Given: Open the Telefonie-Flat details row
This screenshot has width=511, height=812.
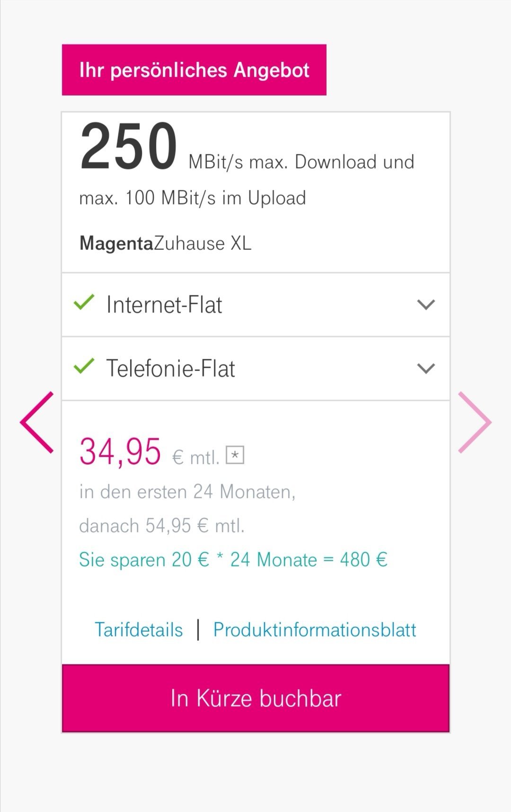Looking at the screenshot, I should click(x=255, y=369).
